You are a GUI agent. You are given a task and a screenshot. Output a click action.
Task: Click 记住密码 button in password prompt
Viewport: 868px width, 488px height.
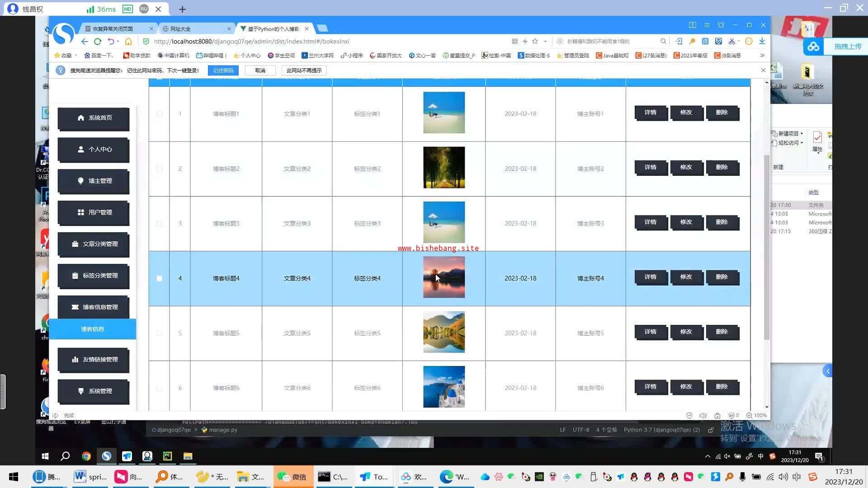coord(223,70)
